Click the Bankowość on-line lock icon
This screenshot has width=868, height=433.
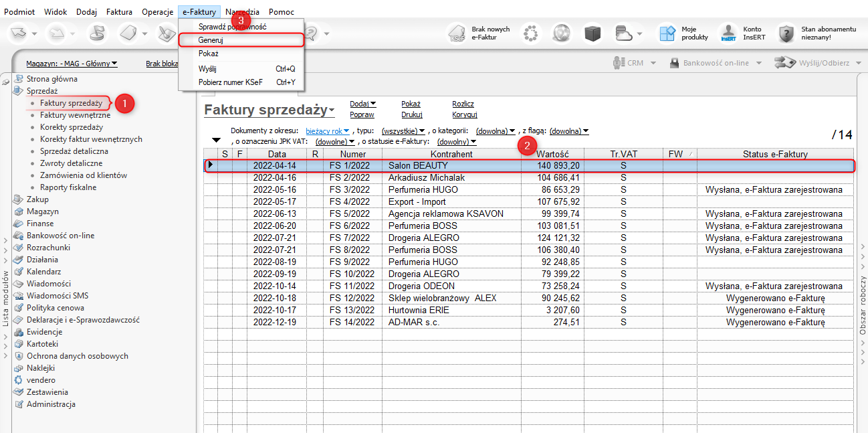675,63
